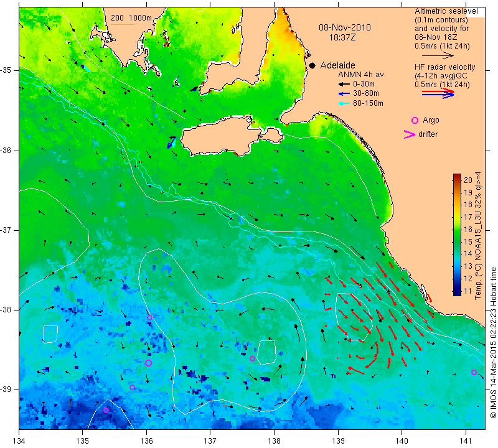Click the black 0-30m legend arrow

[344, 84]
